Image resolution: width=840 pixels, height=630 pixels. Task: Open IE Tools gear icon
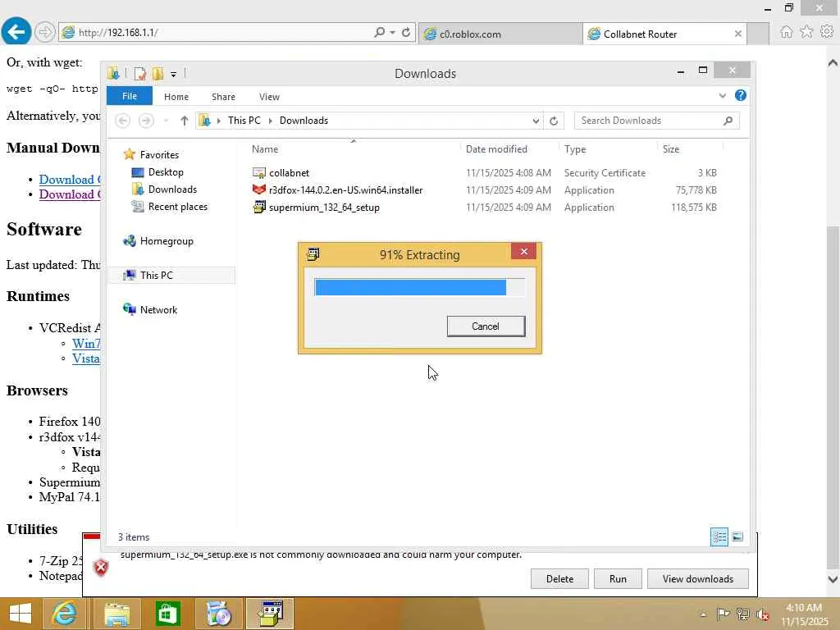(x=827, y=32)
